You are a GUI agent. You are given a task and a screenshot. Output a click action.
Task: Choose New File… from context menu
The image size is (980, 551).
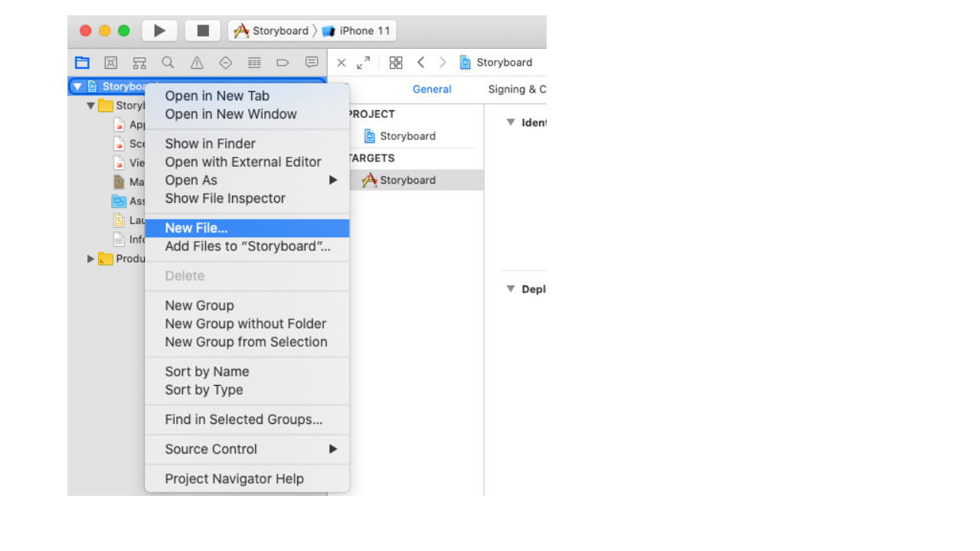point(196,228)
